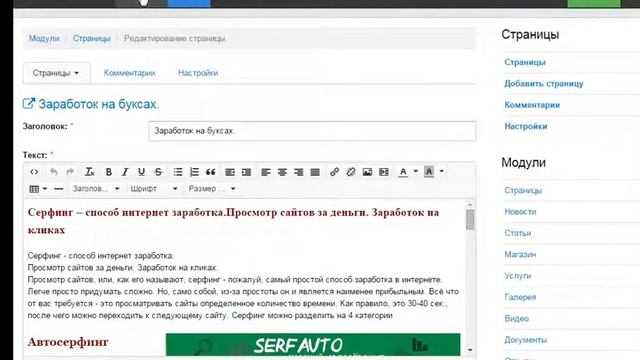Click the Автосерфинг heading in editor

point(68,342)
